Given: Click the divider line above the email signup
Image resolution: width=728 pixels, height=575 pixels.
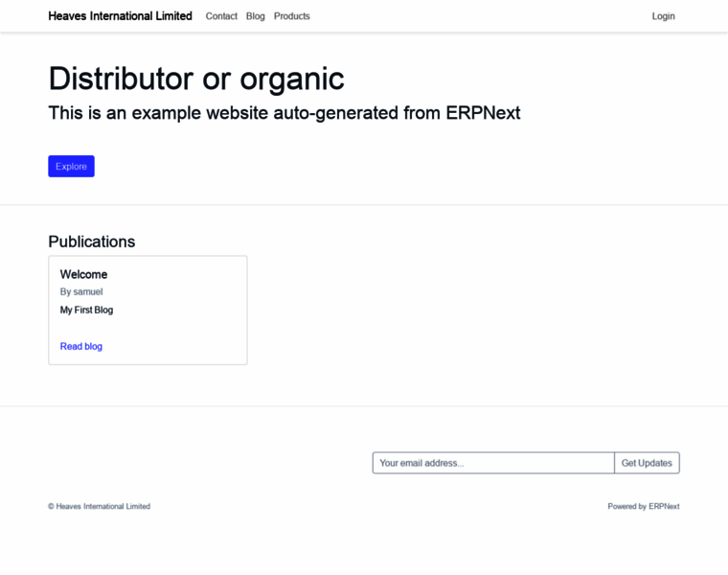Looking at the screenshot, I should click(x=364, y=405).
